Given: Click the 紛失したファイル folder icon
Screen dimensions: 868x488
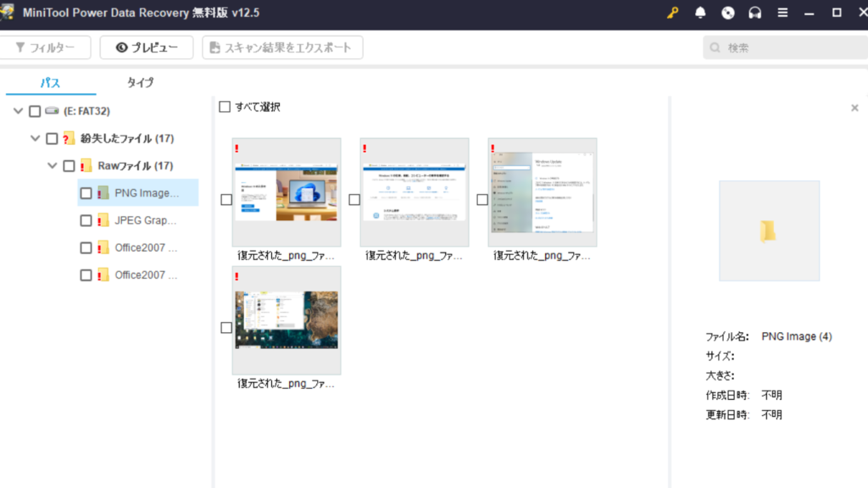Looking at the screenshot, I should tap(69, 138).
